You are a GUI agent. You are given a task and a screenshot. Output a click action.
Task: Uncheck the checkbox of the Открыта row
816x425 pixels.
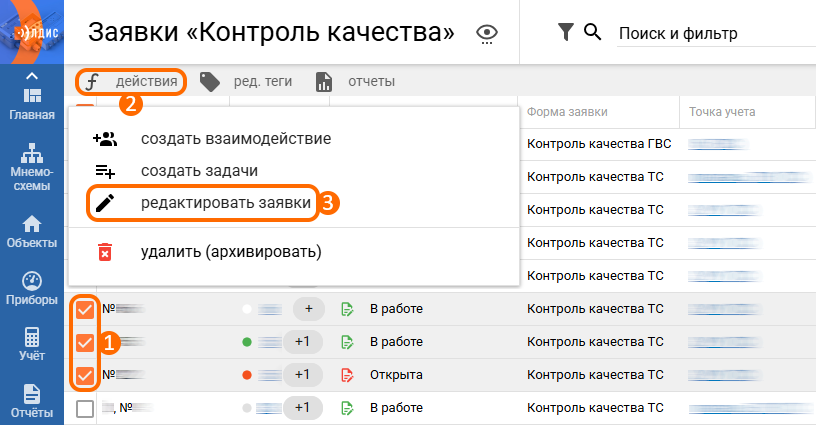tap(85, 375)
